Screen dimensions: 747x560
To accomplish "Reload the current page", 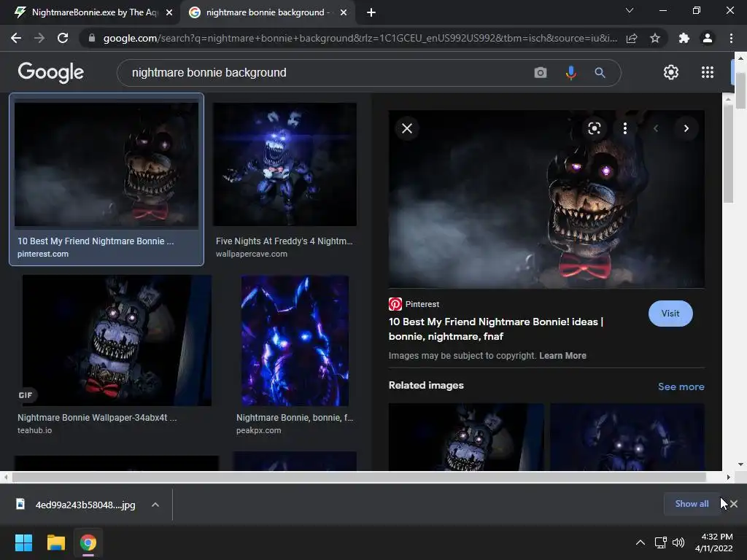I will pos(63,38).
